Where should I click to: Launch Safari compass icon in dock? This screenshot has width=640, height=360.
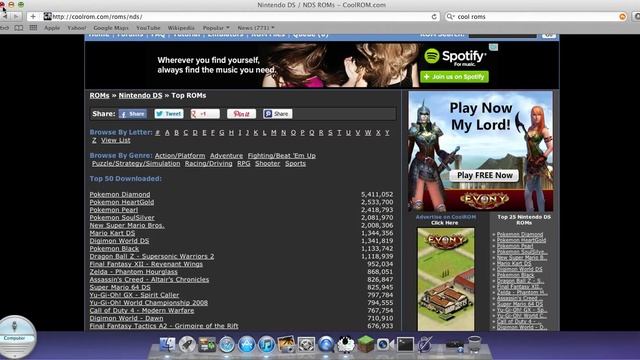[227, 344]
